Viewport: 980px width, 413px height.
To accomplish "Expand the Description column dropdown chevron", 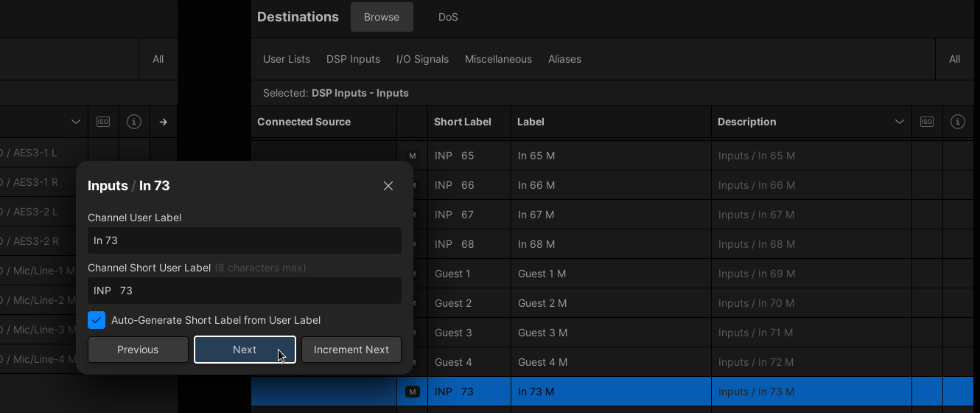I will [x=899, y=122].
